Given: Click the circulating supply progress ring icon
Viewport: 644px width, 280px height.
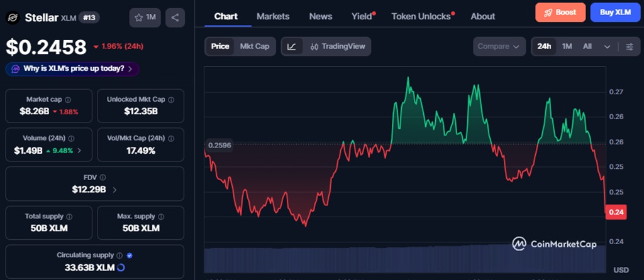Looking at the screenshot, I should tap(121, 267).
